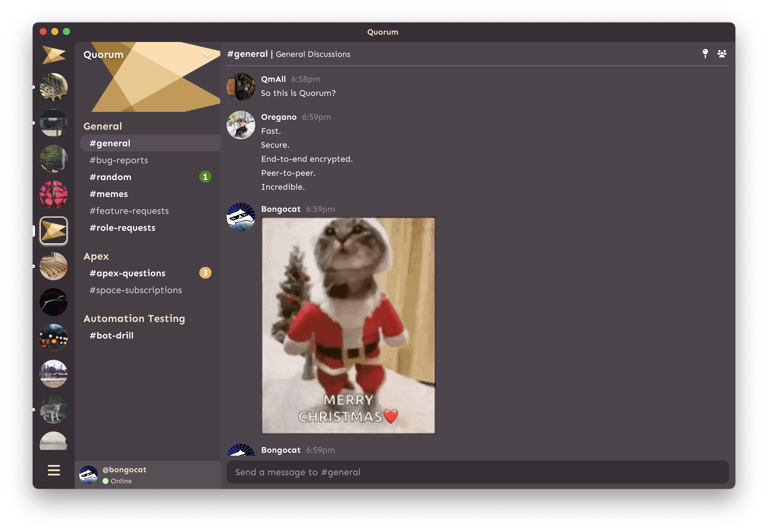Click Oregano's username in chat
Image resolution: width=768 pixels, height=532 pixels.
pos(279,117)
